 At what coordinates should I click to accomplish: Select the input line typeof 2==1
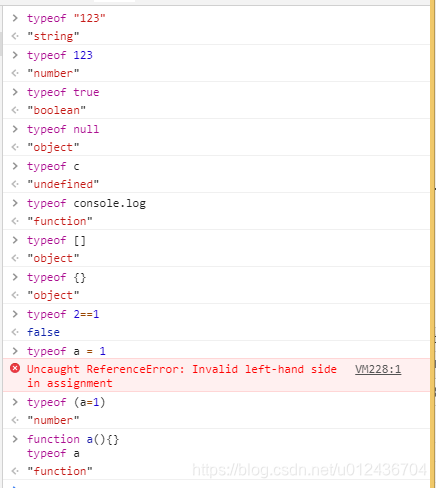[x=63, y=314]
